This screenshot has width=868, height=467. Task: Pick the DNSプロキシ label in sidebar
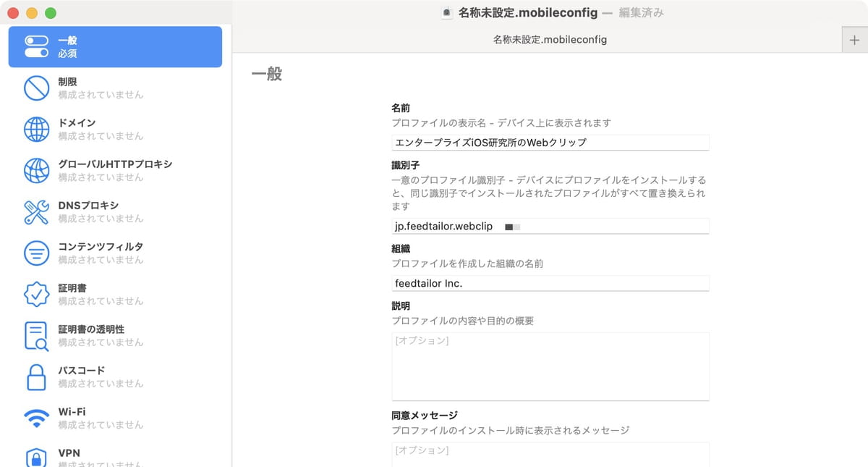coord(88,206)
